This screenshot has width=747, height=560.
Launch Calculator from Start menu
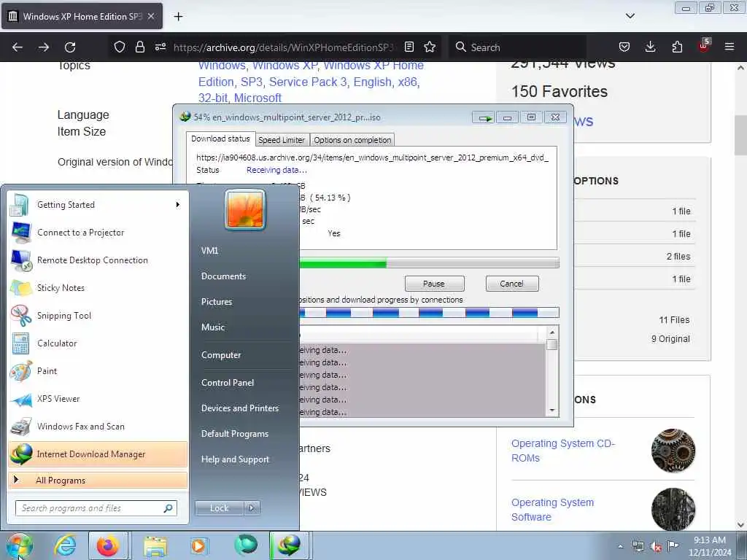click(x=98, y=343)
